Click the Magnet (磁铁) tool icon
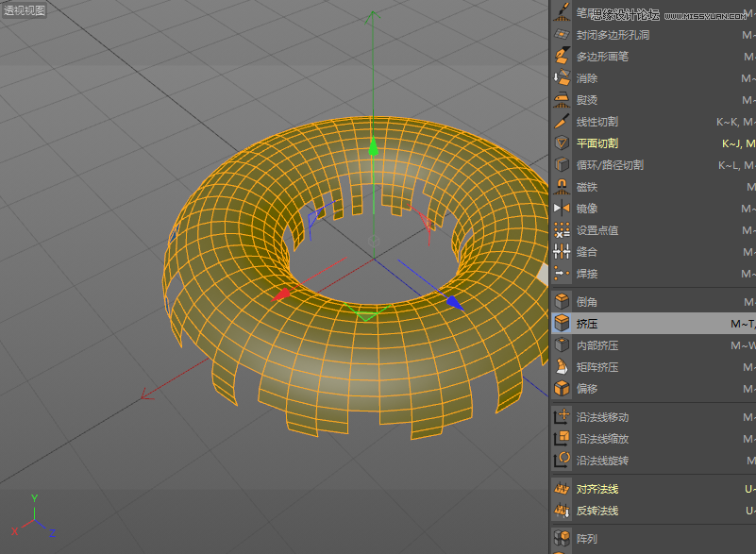Image resolution: width=756 pixels, height=554 pixels. (x=562, y=187)
